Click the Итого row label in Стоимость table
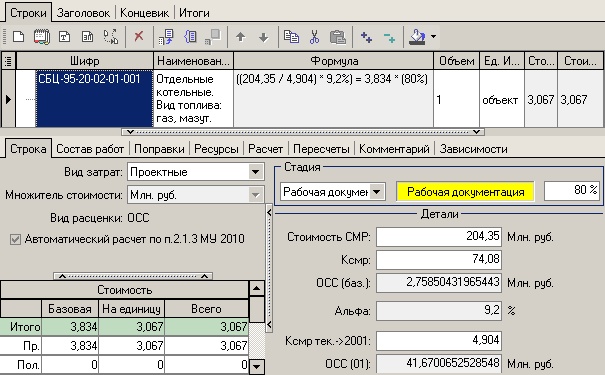Screen dimensions: 605x375 21,327
